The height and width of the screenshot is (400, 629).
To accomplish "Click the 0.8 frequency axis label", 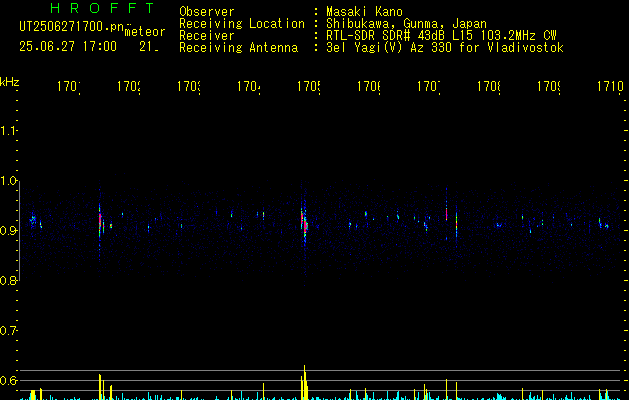I will click(x=8, y=280).
